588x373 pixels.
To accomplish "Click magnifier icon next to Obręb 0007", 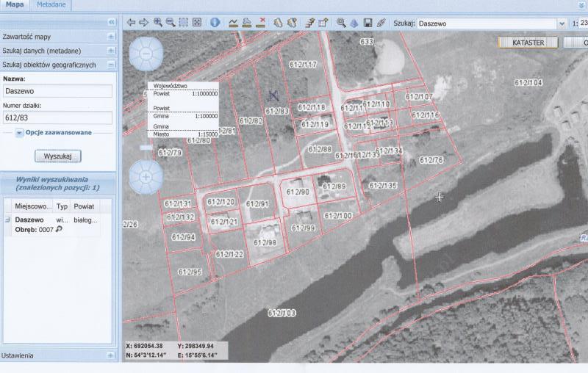I will click(x=60, y=229).
